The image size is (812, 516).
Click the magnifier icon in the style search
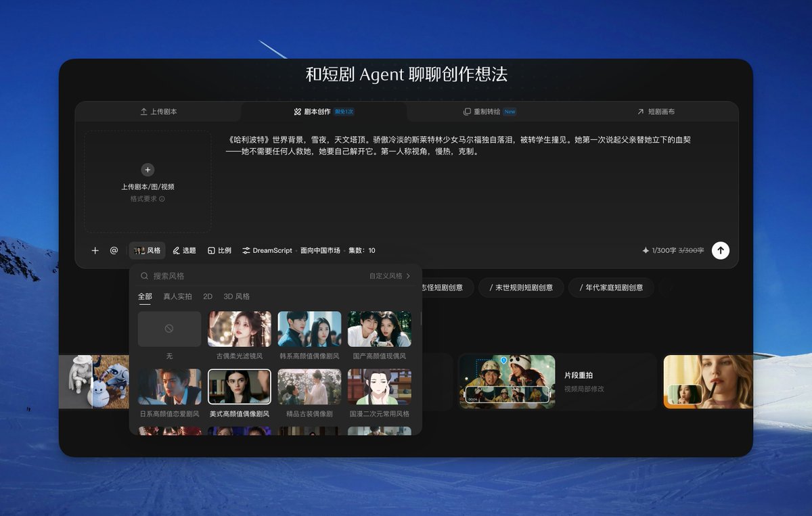(x=144, y=276)
